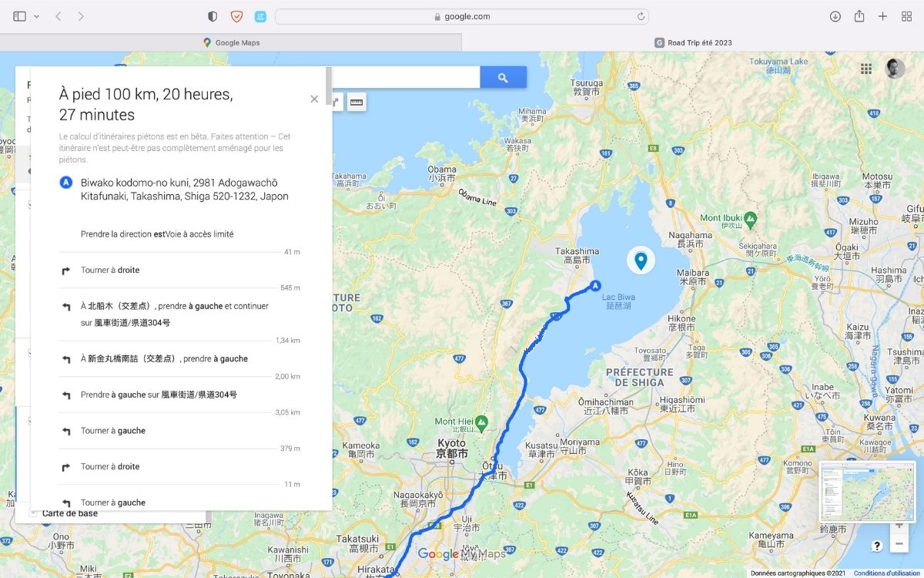Click the blue map search button
Viewport: 924px width, 578px height.
pyautogui.click(x=503, y=77)
